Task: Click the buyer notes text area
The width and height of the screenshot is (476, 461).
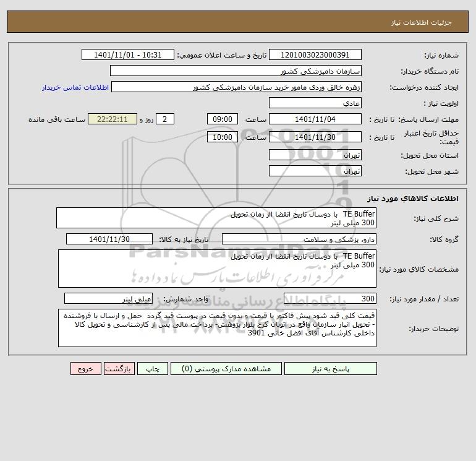Action: (x=217, y=328)
